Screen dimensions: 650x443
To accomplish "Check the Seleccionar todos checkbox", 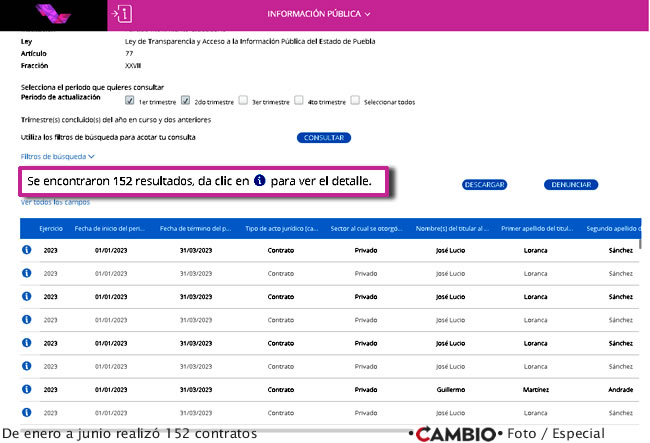I will (x=355, y=100).
